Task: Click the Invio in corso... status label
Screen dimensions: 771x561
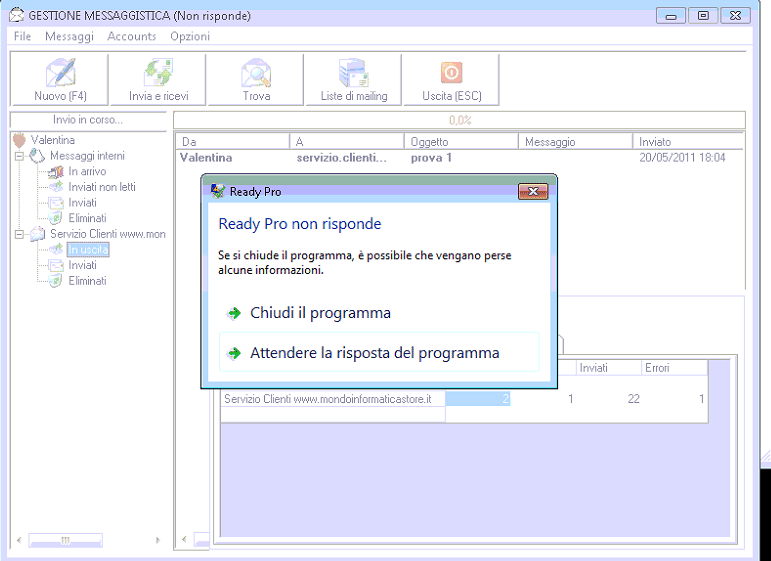Action: tap(88, 120)
